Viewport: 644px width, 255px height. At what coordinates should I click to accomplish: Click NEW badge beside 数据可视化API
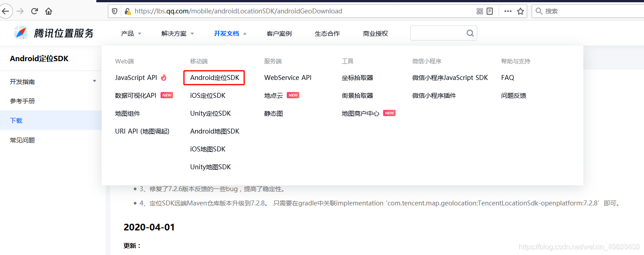pos(167,95)
